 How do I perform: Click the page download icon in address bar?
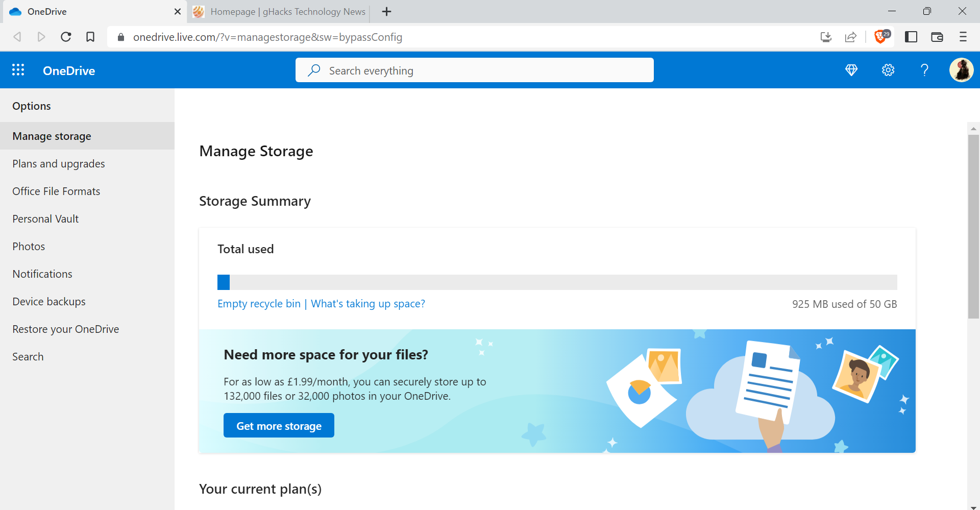[x=826, y=37]
